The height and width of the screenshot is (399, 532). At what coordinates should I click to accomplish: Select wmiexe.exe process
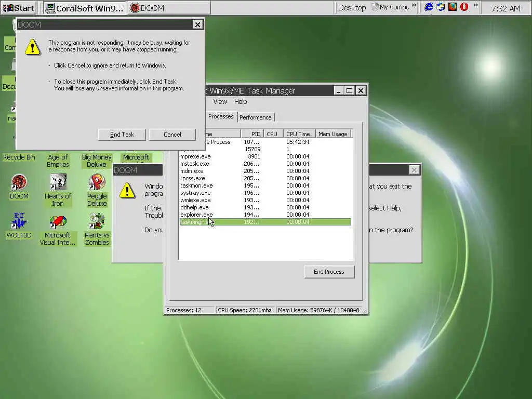(265, 200)
